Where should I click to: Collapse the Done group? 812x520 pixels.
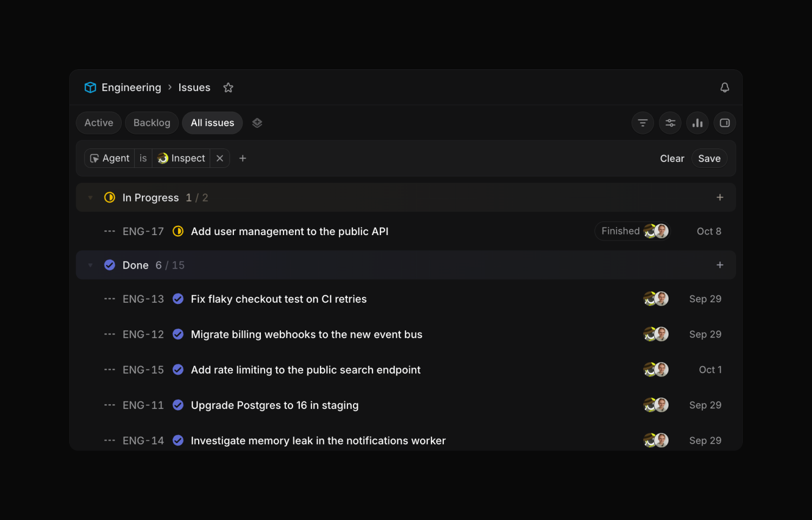90,265
